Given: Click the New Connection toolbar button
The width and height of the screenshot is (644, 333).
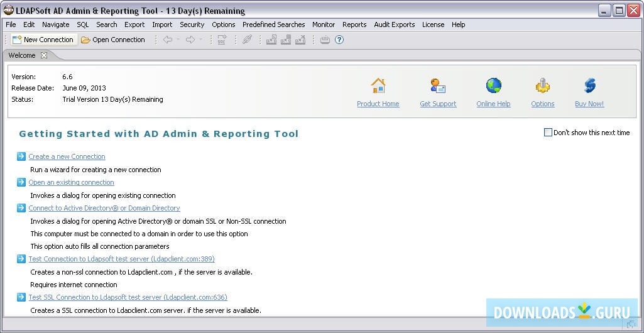Looking at the screenshot, I should pos(43,40).
